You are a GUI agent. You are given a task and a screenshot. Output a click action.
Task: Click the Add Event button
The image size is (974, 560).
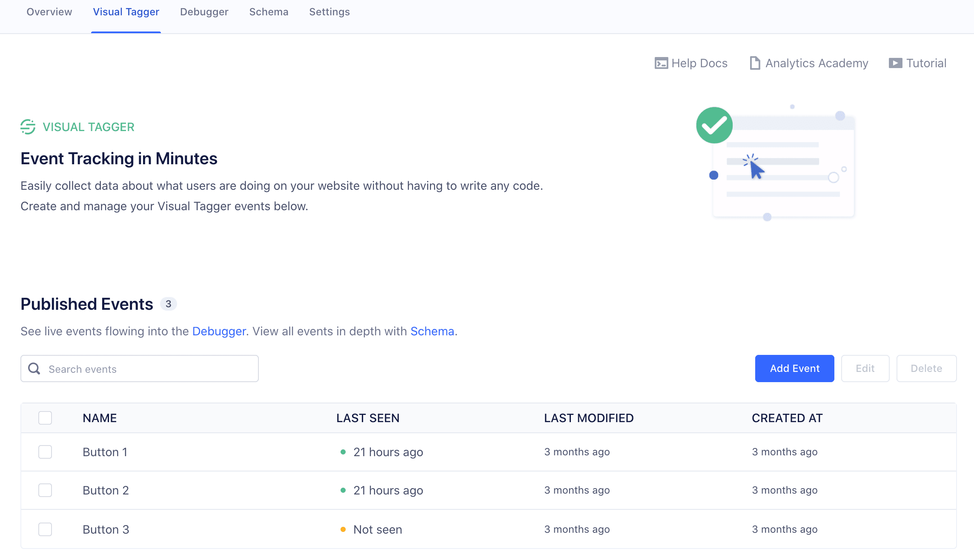click(x=794, y=368)
